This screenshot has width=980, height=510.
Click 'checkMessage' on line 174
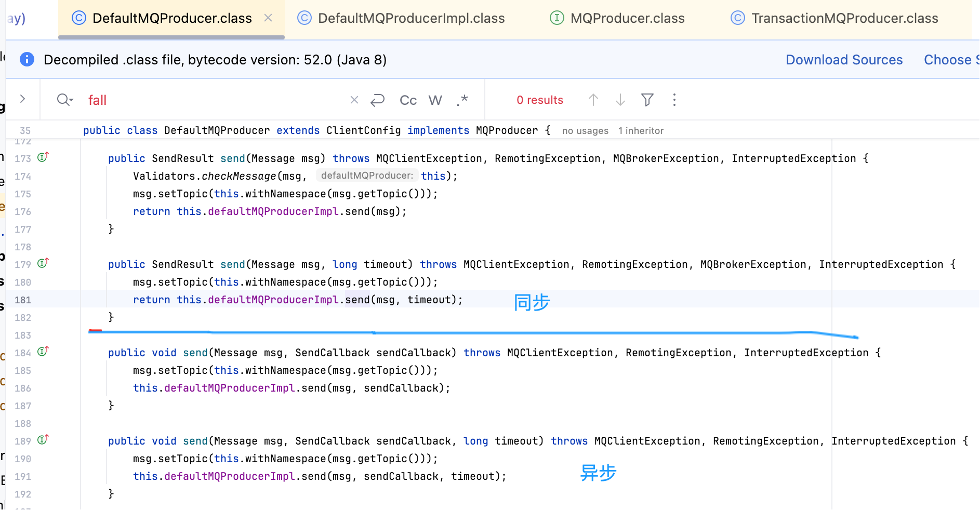(x=239, y=176)
